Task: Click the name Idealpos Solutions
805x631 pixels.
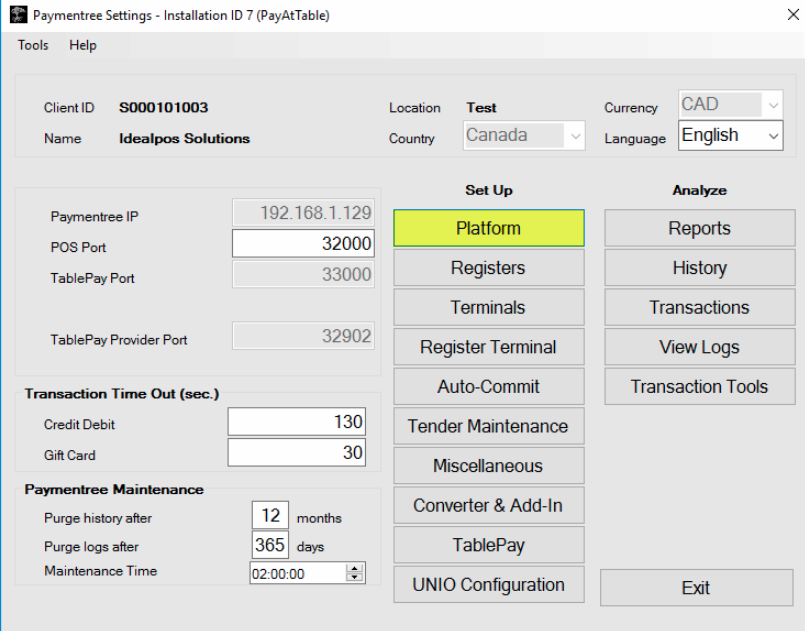Action: (184, 139)
